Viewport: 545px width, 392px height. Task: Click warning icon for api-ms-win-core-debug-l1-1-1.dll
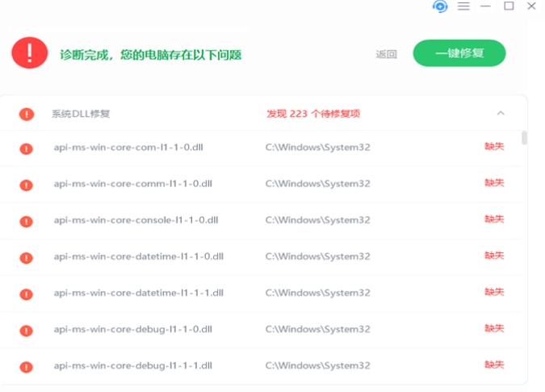pyautogui.click(x=26, y=367)
